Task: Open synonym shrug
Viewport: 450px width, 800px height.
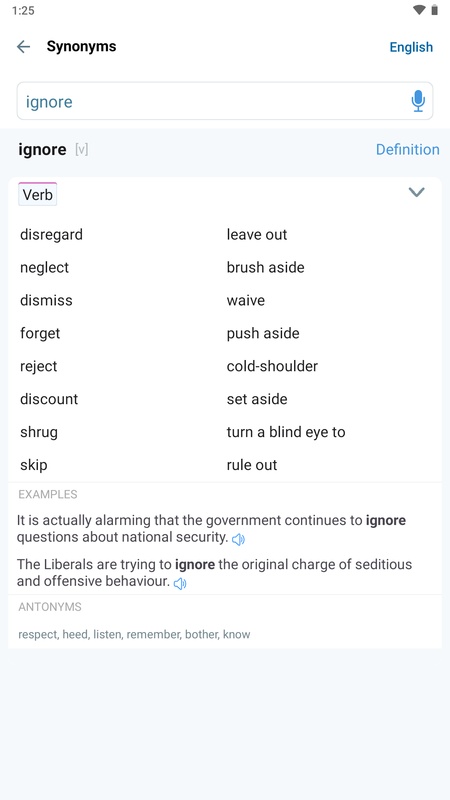Action: point(39,433)
